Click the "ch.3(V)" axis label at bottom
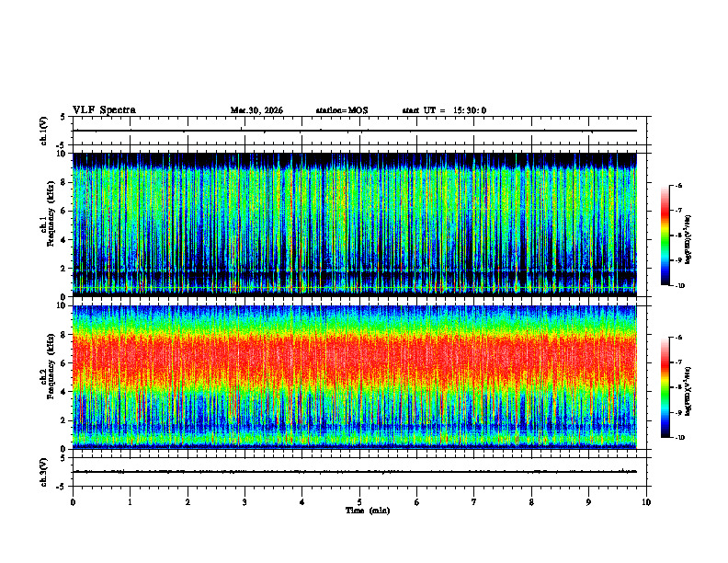Viewport: 728px width, 563px height. 44,472
